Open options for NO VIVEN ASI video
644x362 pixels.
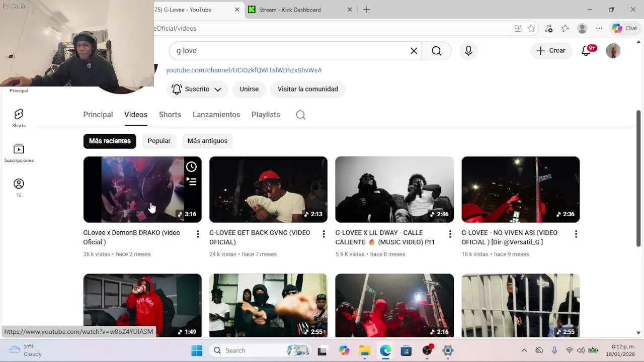point(576,234)
